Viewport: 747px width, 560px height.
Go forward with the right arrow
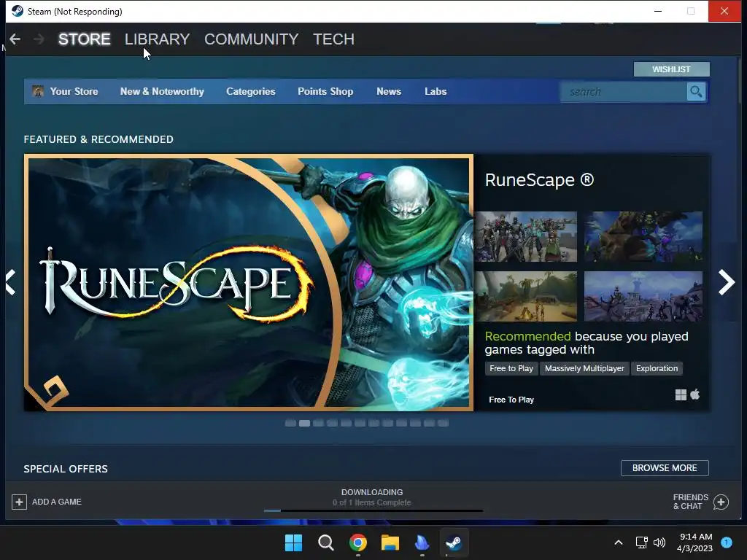pyautogui.click(x=39, y=39)
